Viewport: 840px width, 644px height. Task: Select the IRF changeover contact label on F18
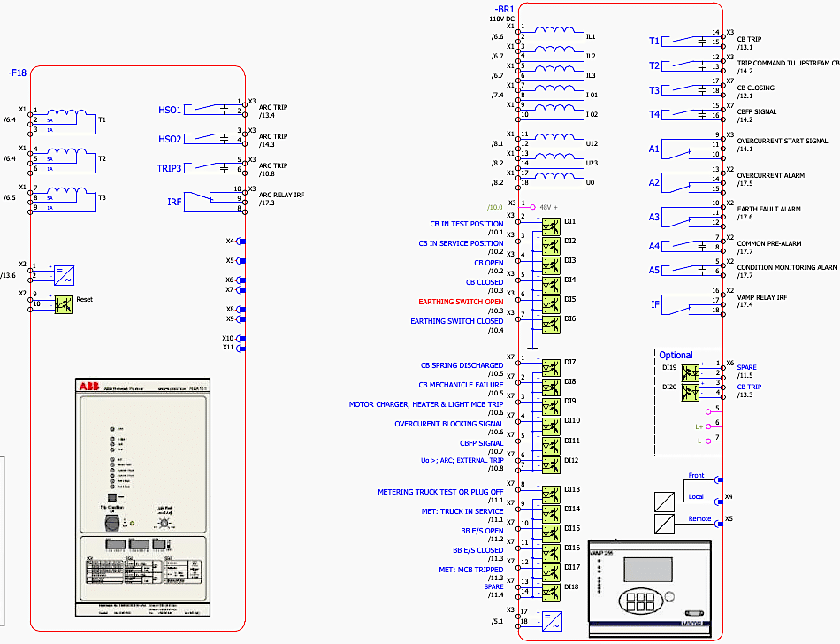[x=174, y=202]
